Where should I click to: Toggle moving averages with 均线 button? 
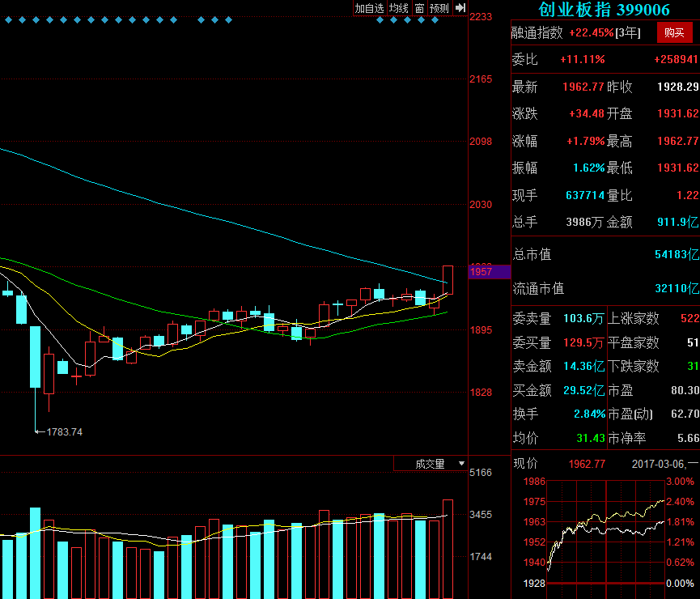[x=399, y=8]
